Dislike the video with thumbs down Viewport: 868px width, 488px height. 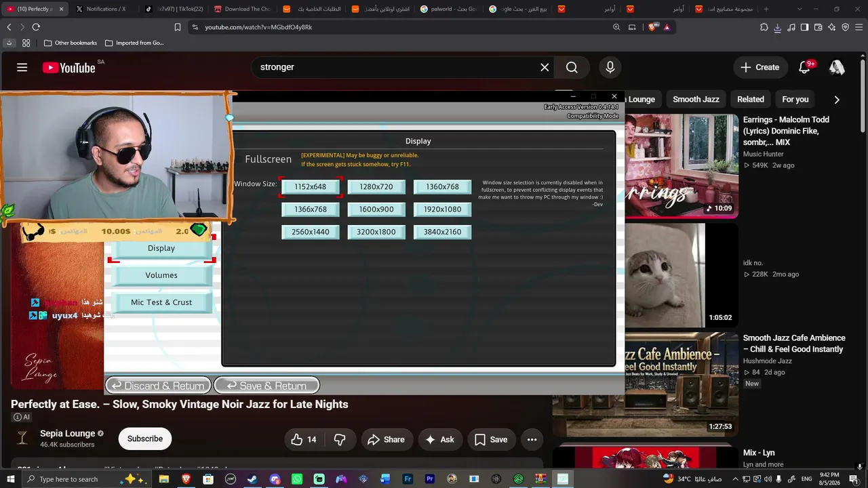click(x=340, y=439)
